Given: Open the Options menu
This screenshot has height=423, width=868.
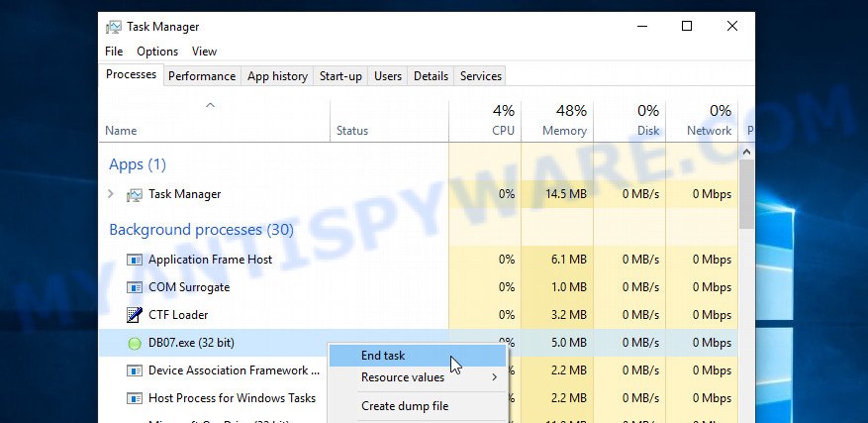Looking at the screenshot, I should click(157, 52).
